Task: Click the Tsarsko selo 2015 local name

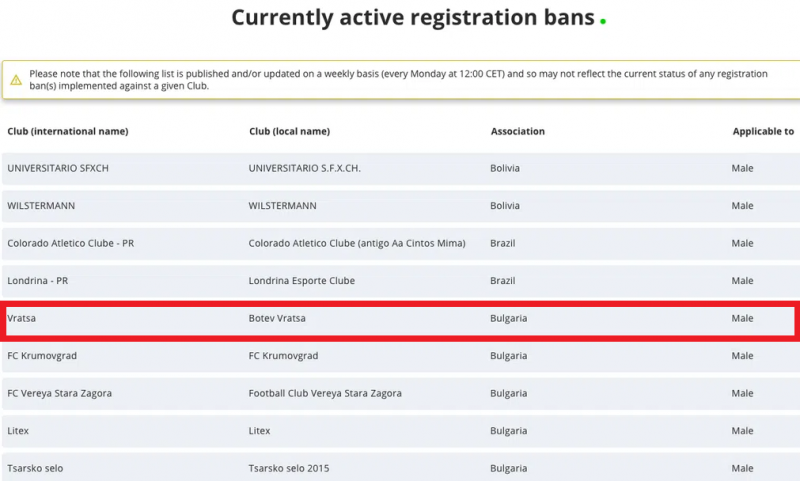Action: click(x=289, y=468)
